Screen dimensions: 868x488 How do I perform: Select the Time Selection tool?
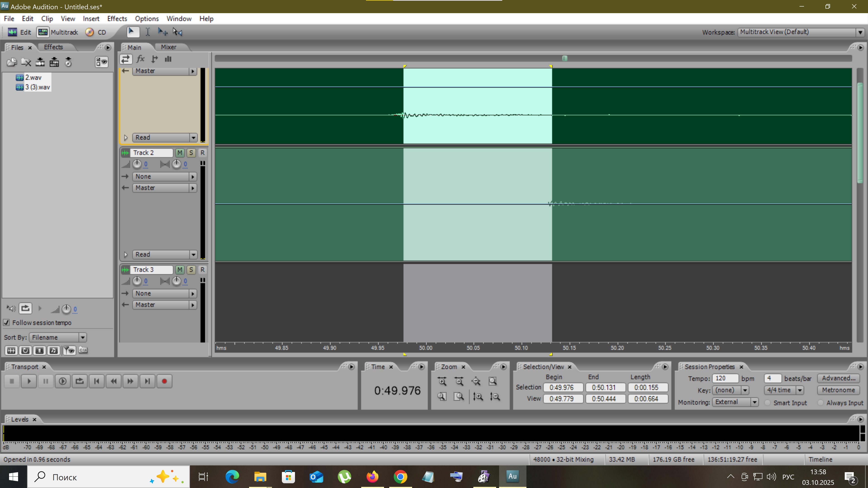(x=148, y=32)
